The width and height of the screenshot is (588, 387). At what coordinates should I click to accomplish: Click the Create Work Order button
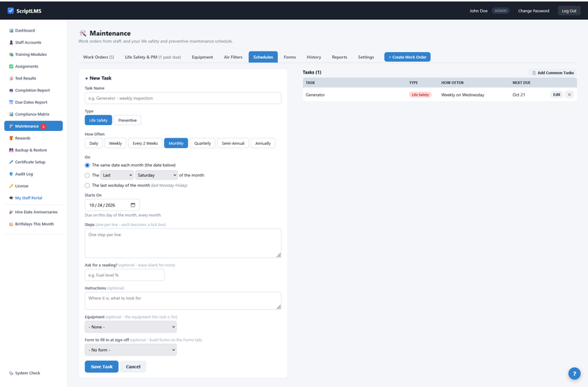407,57
